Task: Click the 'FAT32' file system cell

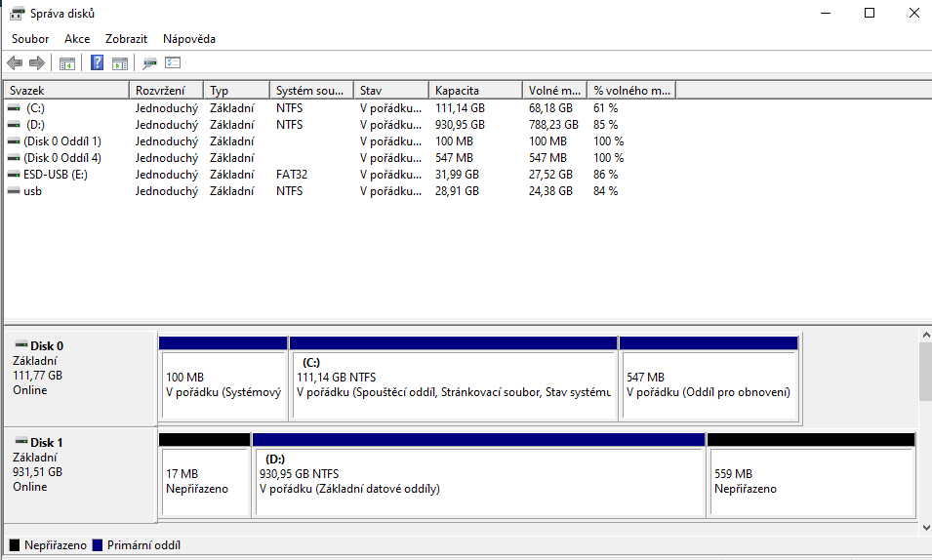Action: click(292, 175)
